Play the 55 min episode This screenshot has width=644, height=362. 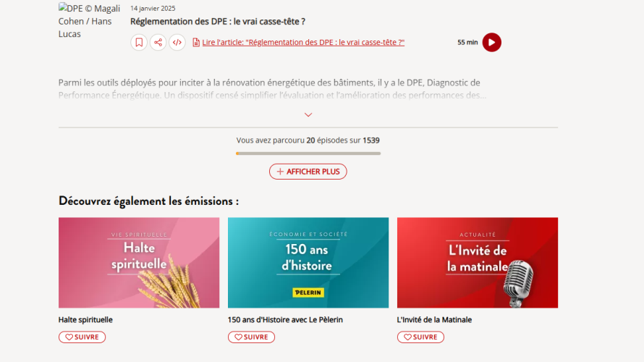pyautogui.click(x=491, y=42)
